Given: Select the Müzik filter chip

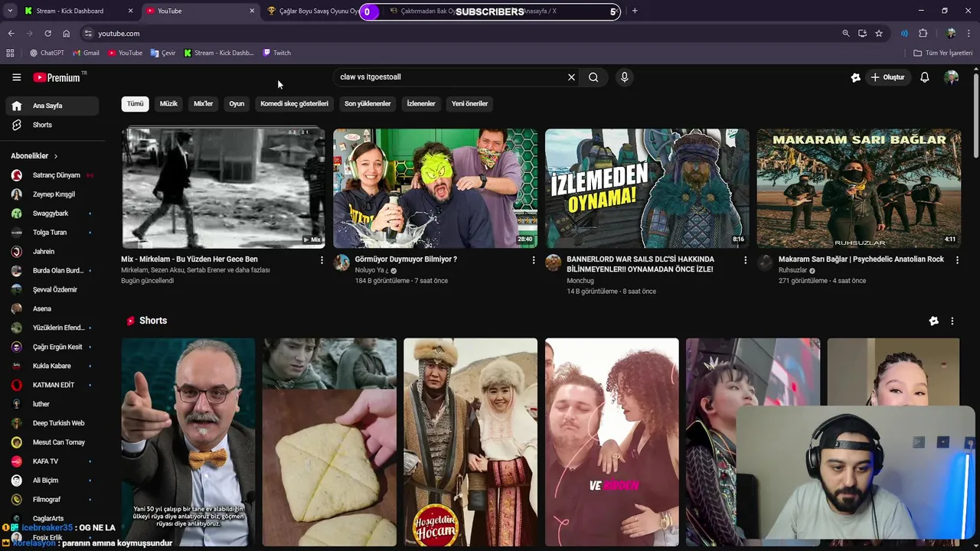Looking at the screenshot, I should tap(168, 103).
